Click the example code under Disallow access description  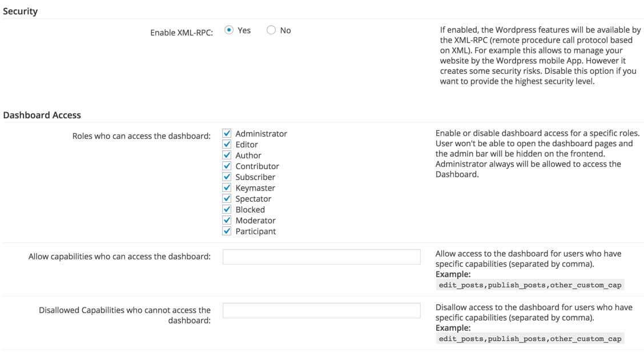(x=530, y=339)
